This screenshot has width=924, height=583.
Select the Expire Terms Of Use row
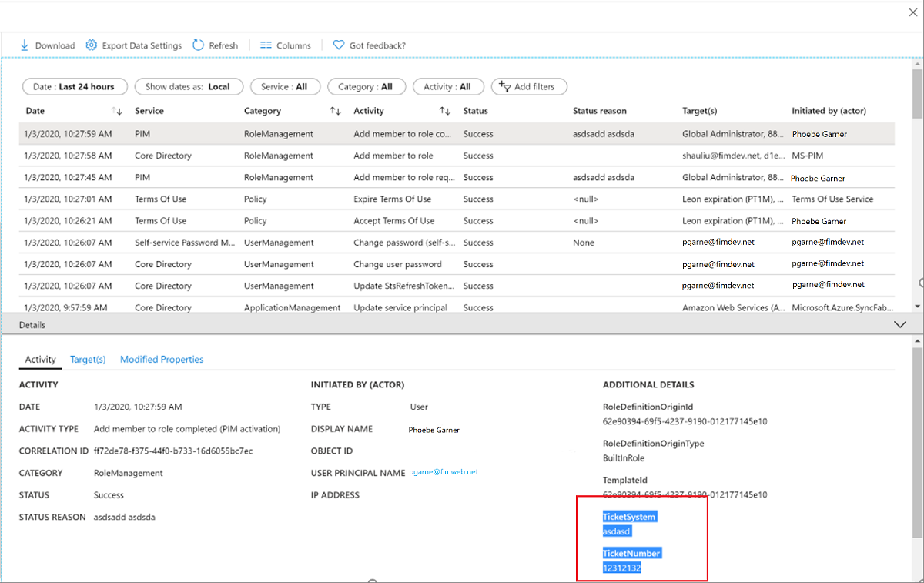click(393, 199)
